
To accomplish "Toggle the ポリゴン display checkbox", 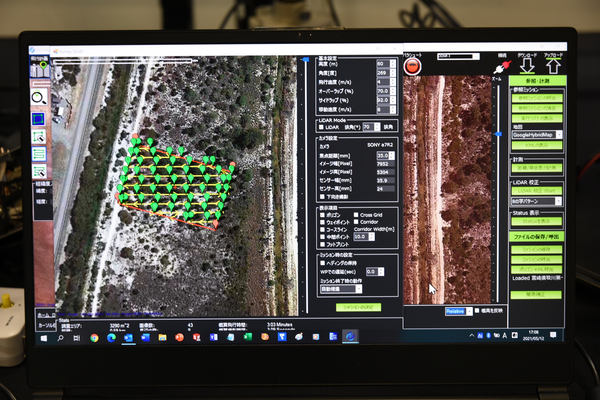I will pos(322,215).
